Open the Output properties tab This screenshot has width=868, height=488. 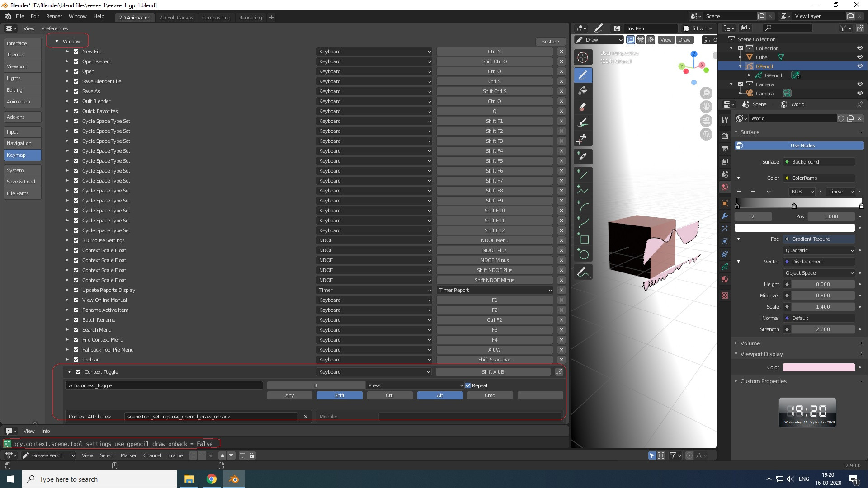(x=725, y=149)
